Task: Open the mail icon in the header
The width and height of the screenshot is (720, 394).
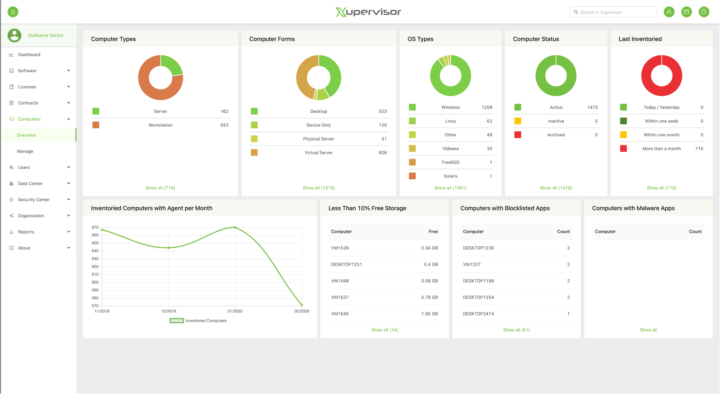Action: (686, 12)
